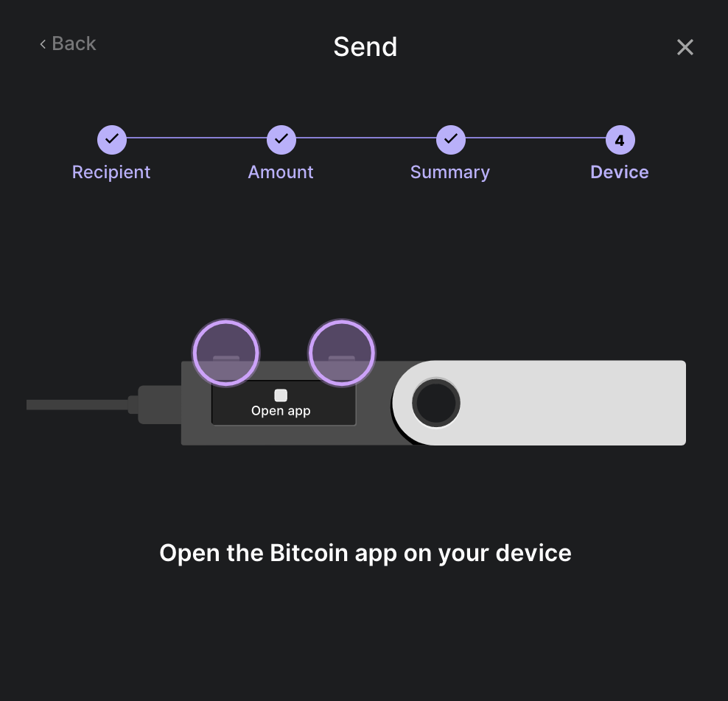Click the Open the Bitcoin app instruction text

point(365,553)
